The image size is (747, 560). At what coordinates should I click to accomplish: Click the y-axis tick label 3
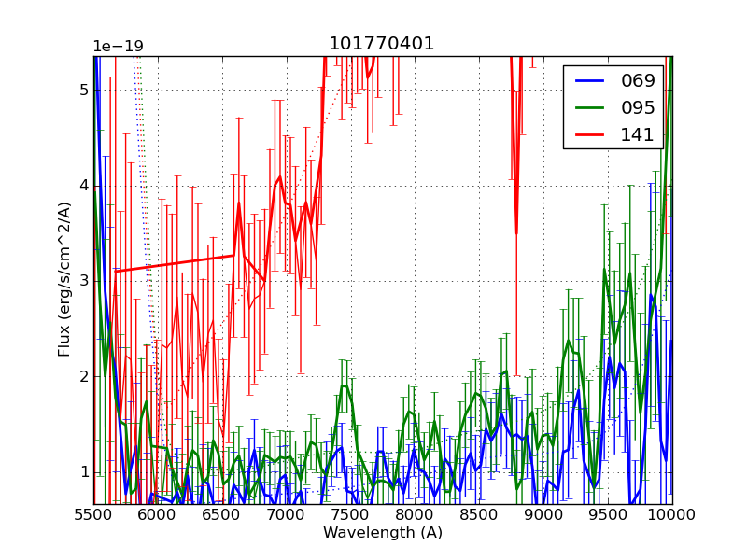click(x=83, y=281)
